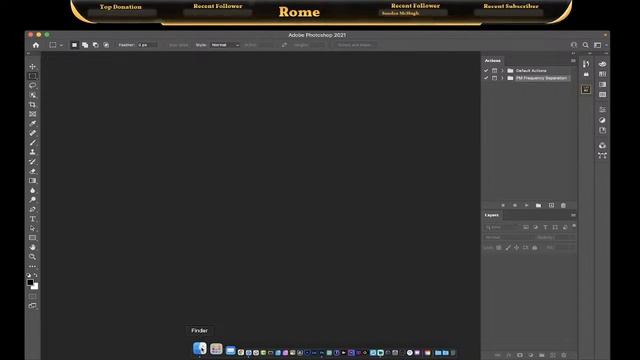Toggle dialog box for PM Frequency Separation

click(x=494, y=78)
